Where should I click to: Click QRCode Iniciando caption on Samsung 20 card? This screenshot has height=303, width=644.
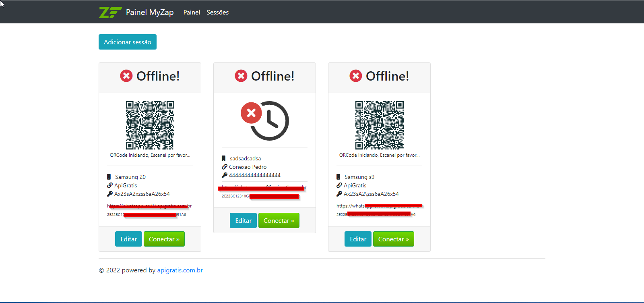pos(150,155)
